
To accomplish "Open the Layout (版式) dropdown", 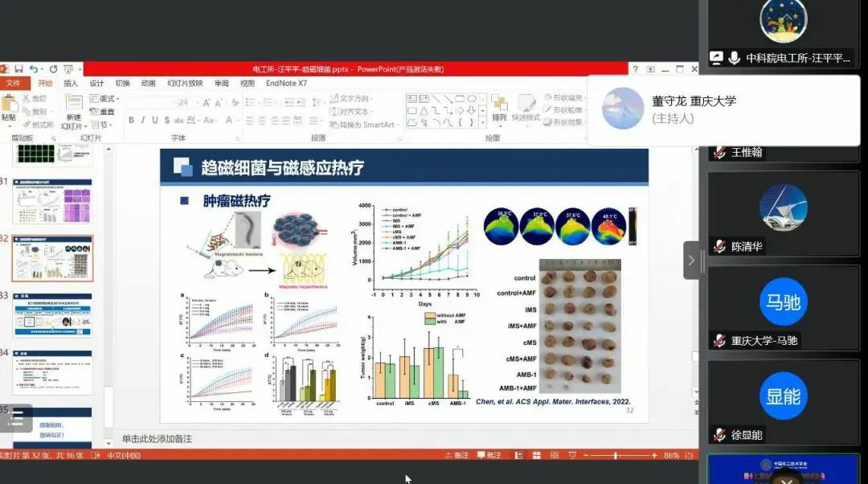I will tap(106, 99).
